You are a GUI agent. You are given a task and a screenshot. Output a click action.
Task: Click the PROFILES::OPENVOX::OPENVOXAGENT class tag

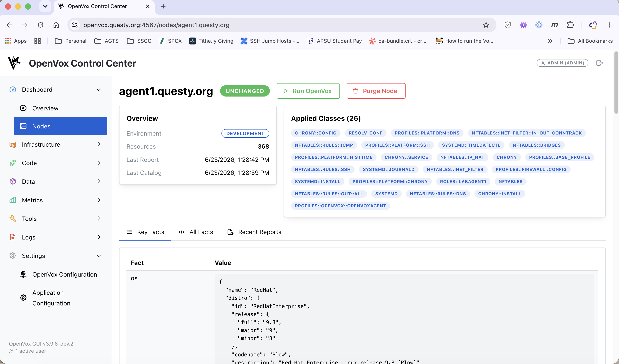click(341, 206)
